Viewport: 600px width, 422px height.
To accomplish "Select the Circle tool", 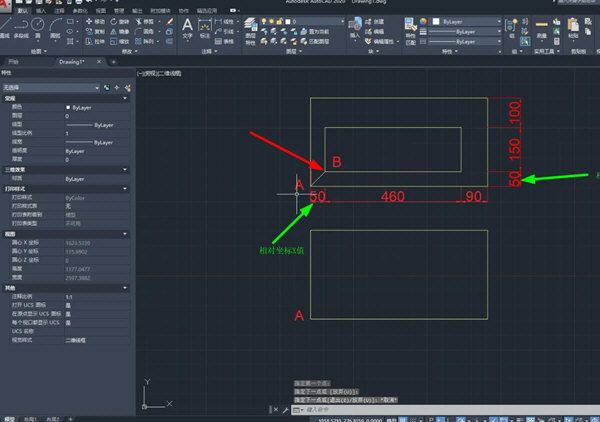I will point(38,27).
